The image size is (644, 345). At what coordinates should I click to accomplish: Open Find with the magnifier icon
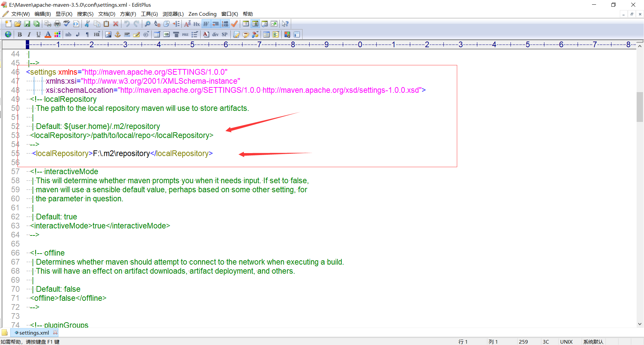148,24
